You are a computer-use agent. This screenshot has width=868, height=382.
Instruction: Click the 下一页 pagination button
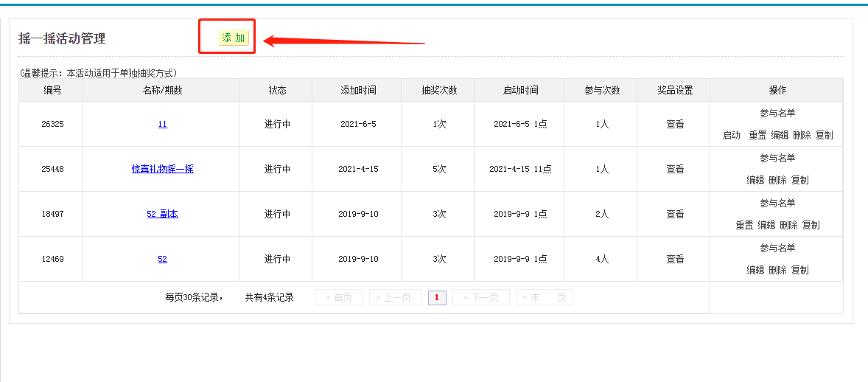coord(480,298)
